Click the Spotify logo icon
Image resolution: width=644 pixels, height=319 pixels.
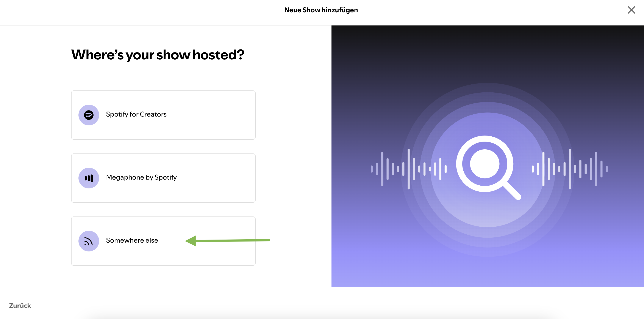tap(89, 115)
